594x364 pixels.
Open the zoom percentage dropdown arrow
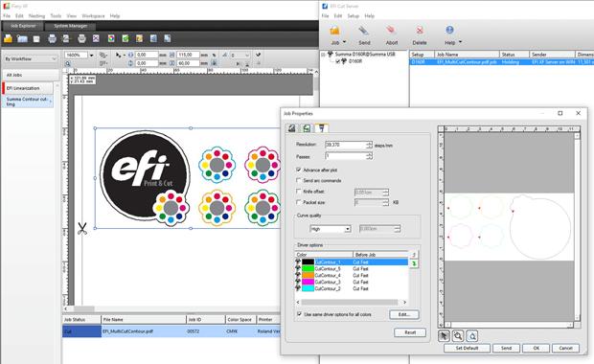click(x=91, y=56)
